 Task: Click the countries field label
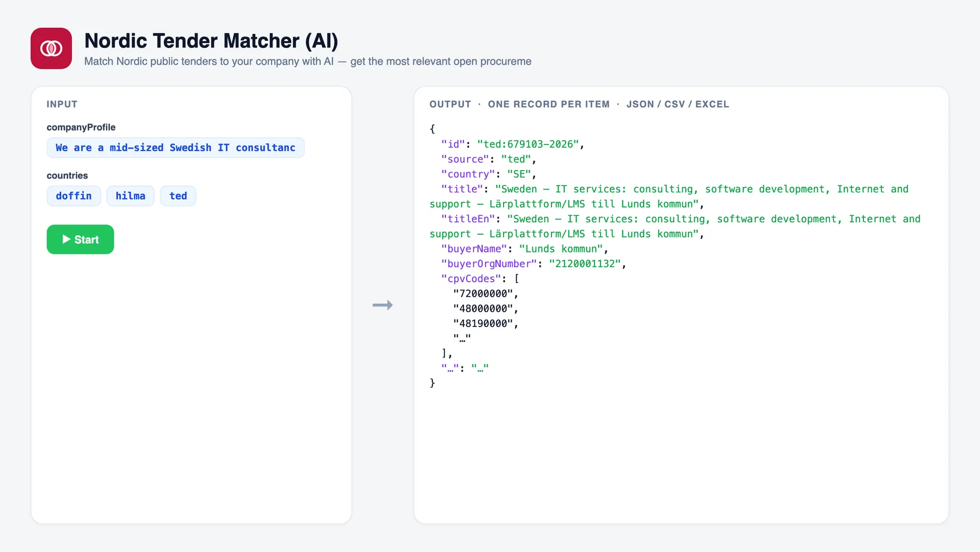coord(67,175)
